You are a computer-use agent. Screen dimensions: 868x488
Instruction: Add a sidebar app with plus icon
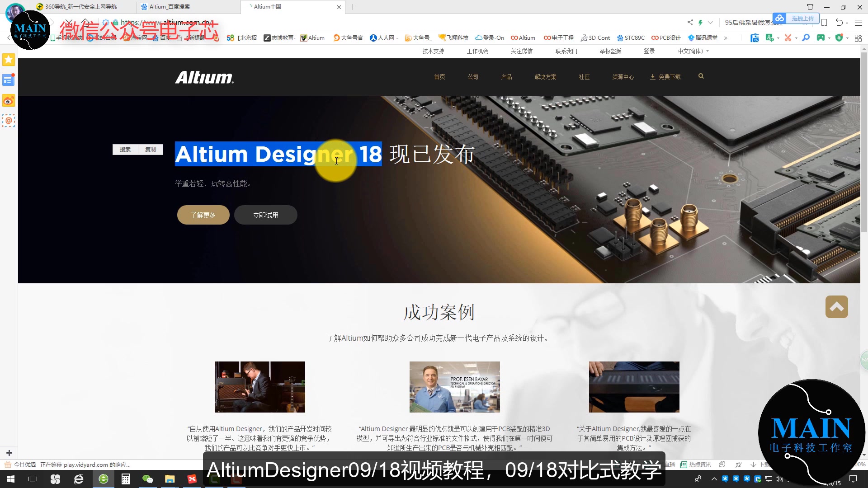pos(9,453)
